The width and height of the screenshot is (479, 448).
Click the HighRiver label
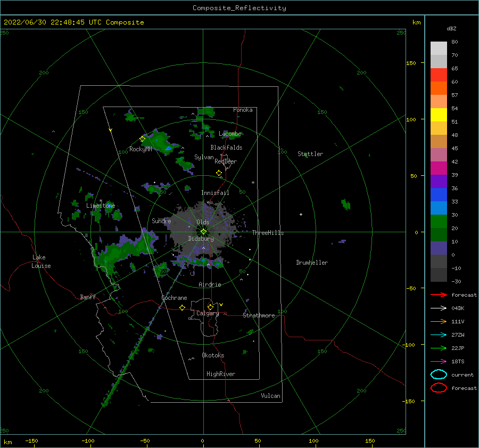(x=221, y=374)
